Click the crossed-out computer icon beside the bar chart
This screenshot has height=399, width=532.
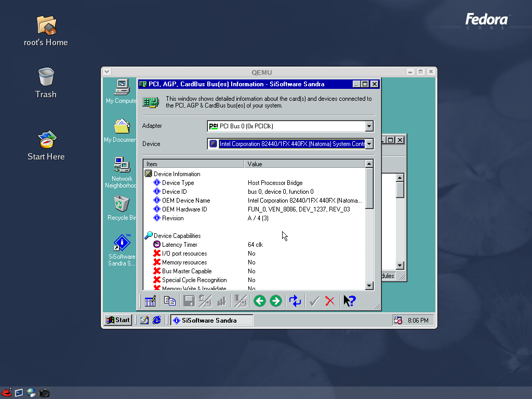(x=205, y=301)
